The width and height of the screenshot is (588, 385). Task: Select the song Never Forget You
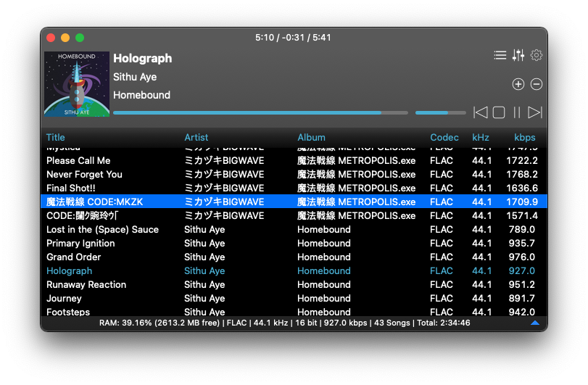(294, 174)
